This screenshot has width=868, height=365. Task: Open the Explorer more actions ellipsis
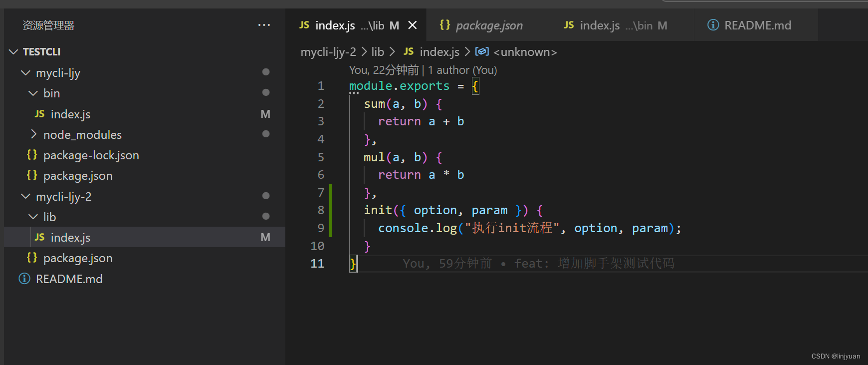tap(264, 25)
